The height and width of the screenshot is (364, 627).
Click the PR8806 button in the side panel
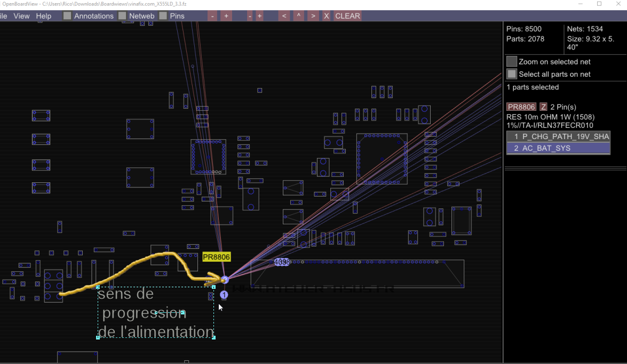click(x=521, y=107)
